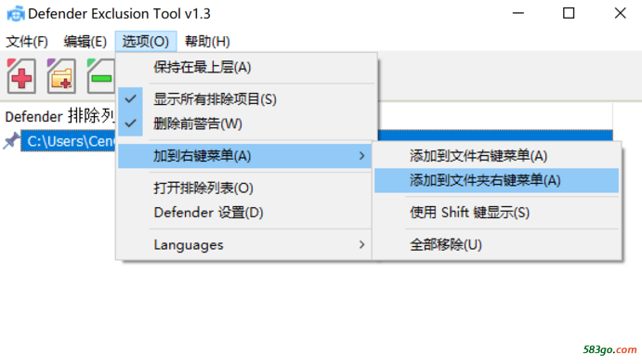Click the green minus remove toolbar icon
The width and height of the screenshot is (642, 364).
tap(100, 76)
